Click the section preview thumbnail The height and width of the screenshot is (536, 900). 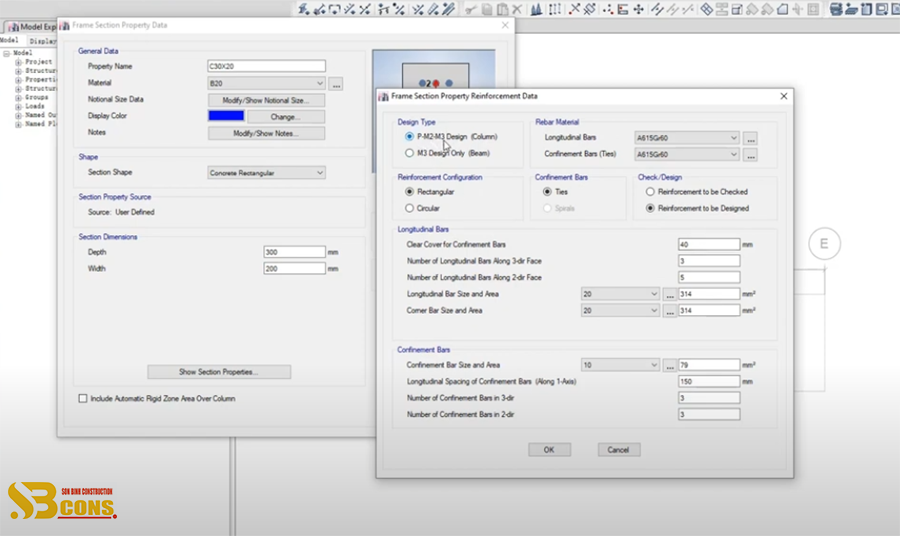point(435,69)
